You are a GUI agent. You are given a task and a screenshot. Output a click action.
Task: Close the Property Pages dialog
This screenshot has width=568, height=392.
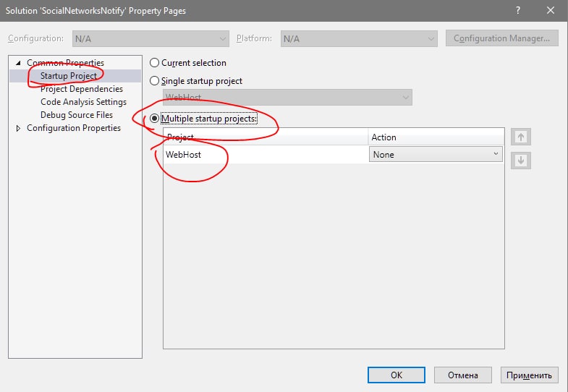click(x=550, y=11)
